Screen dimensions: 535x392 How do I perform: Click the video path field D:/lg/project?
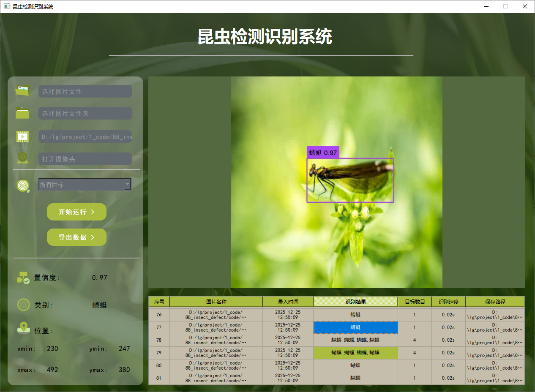click(x=85, y=136)
